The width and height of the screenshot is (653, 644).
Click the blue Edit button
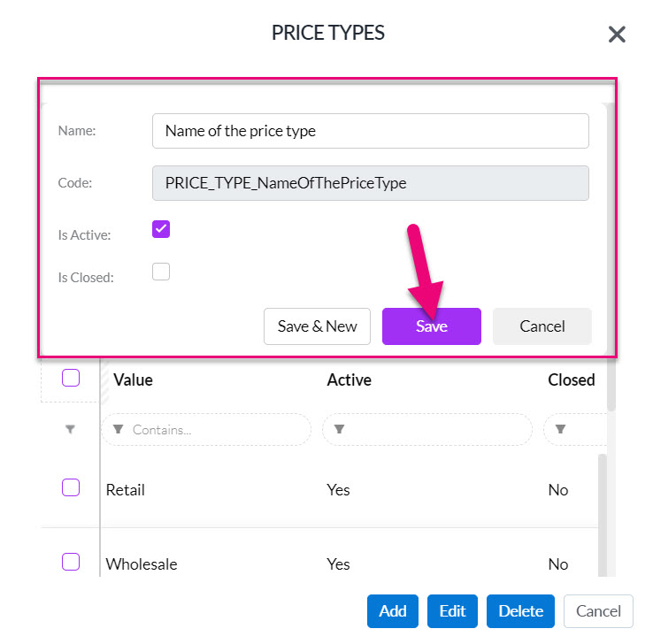click(x=452, y=611)
